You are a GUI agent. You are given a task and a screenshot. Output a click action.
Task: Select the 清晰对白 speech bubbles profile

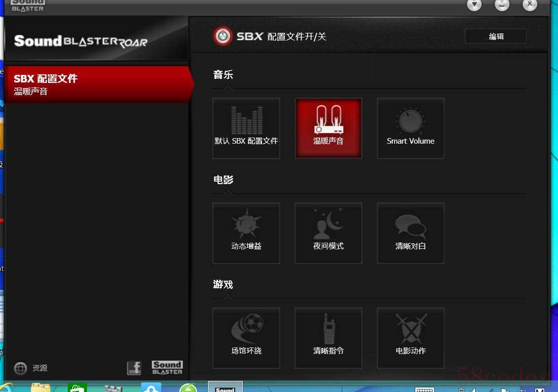point(411,233)
